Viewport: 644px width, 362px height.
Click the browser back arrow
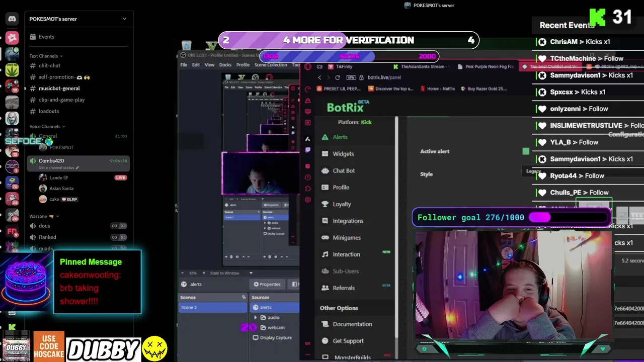point(319,77)
